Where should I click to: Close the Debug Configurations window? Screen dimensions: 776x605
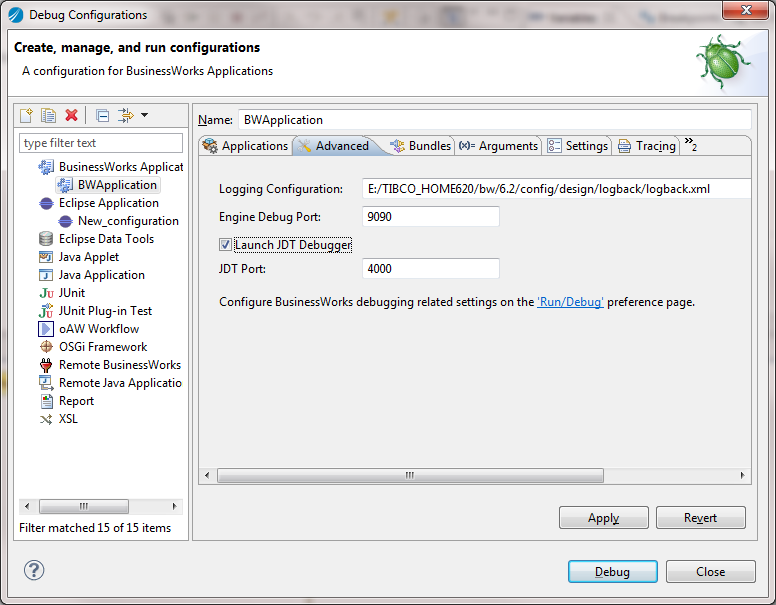click(x=745, y=10)
